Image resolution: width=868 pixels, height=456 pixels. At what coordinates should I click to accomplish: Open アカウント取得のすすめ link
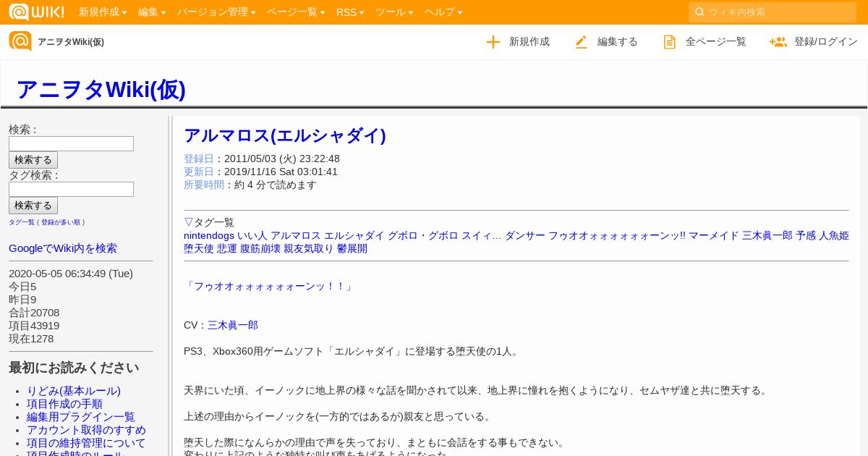pyautogui.click(x=86, y=430)
